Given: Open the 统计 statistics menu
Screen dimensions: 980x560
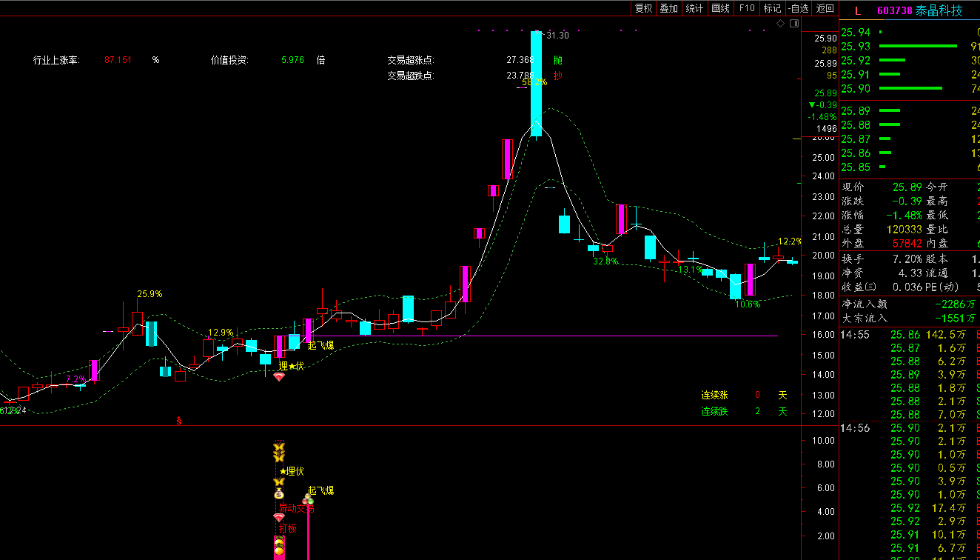Looking at the screenshot, I should pyautogui.click(x=694, y=8).
